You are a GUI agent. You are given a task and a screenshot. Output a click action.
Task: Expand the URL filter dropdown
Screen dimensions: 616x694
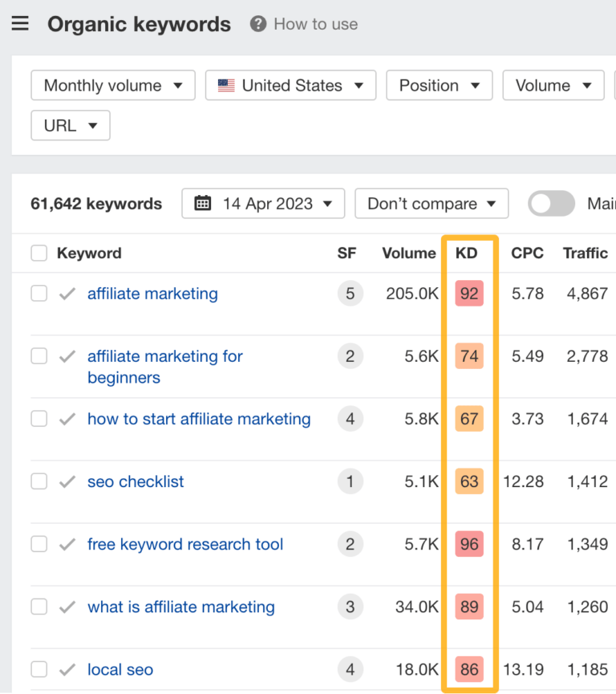(x=70, y=125)
